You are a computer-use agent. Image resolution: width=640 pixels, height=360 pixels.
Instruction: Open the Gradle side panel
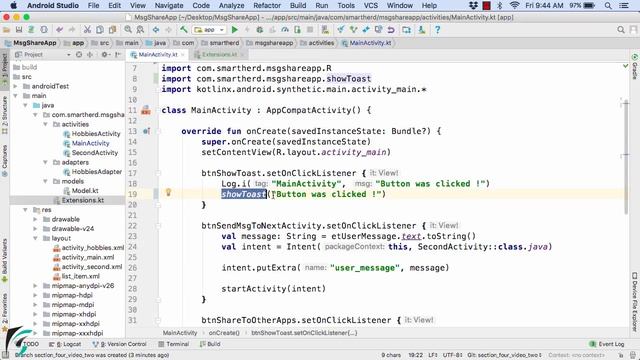pyautogui.click(x=635, y=66)
